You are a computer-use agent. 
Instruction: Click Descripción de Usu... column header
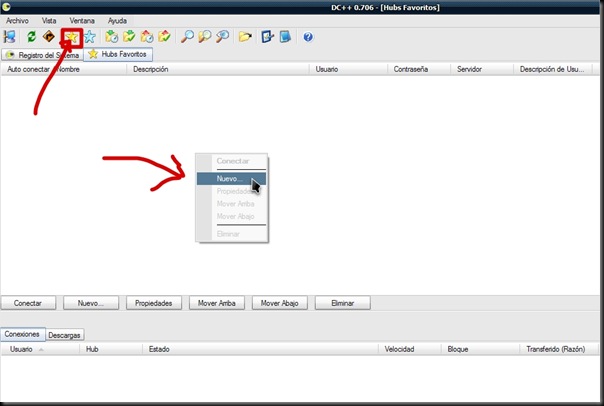(x=552, y=69)
